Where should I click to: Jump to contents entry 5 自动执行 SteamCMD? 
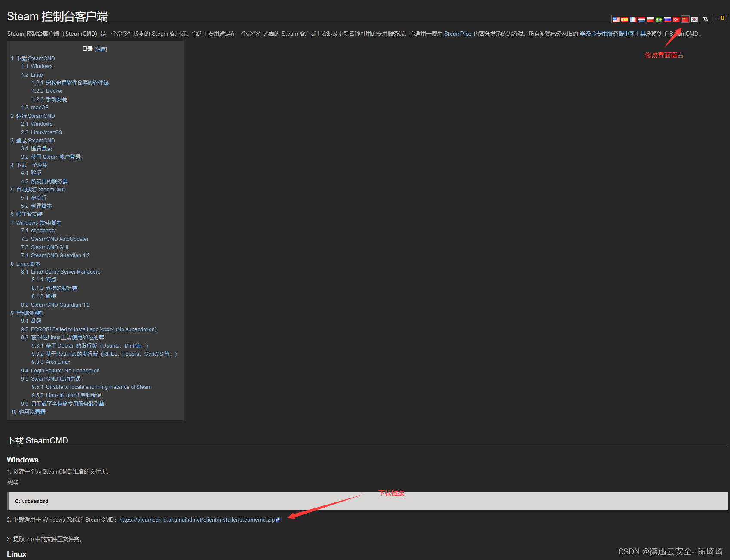click(x=38, y=189)
